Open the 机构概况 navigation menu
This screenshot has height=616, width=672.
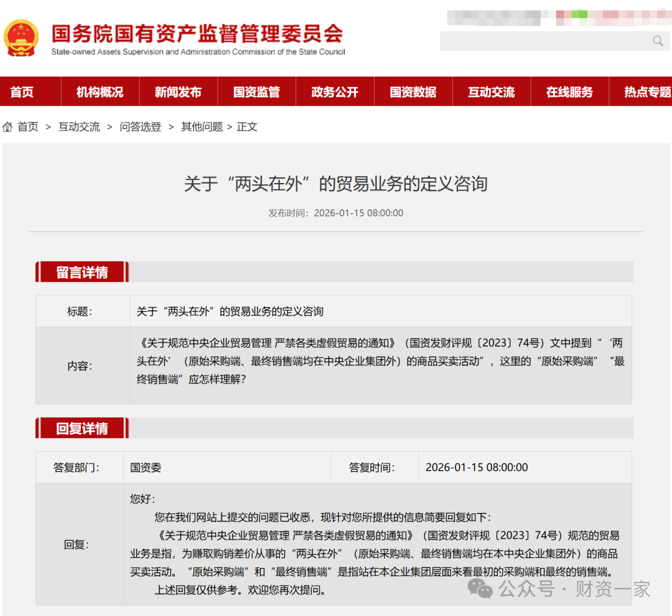click(x=100, y=91)
